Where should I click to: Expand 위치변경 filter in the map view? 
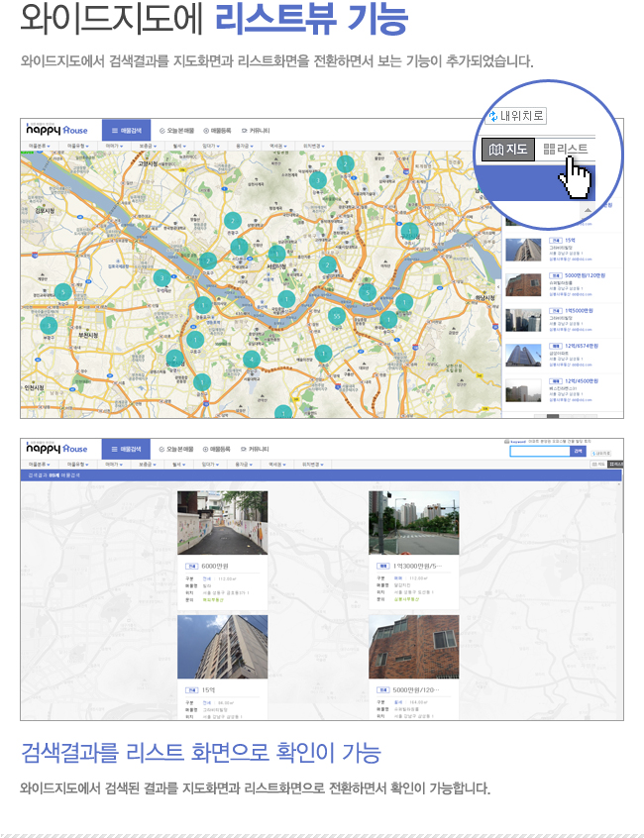[x=314, y=146]
